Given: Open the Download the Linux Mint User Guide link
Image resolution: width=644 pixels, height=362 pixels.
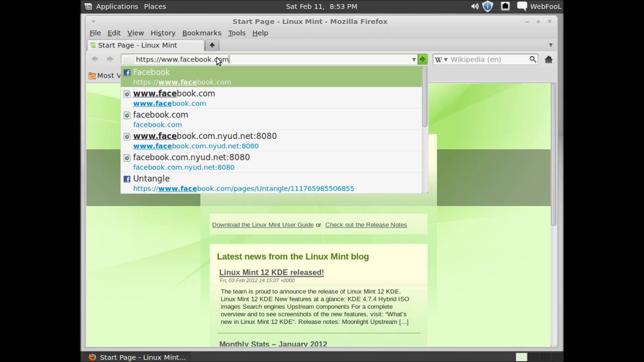Looking at the screenshot, I should (x=263, y=225).
